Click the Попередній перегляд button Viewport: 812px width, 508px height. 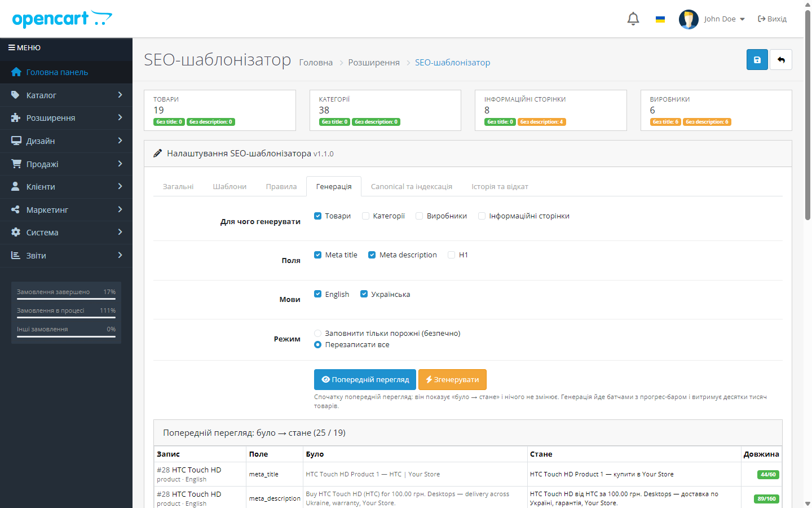tap(365, 380)
